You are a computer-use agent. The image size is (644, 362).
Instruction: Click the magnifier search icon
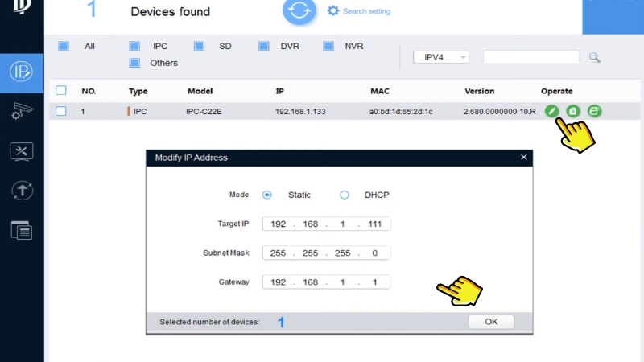tap(595, 57)
